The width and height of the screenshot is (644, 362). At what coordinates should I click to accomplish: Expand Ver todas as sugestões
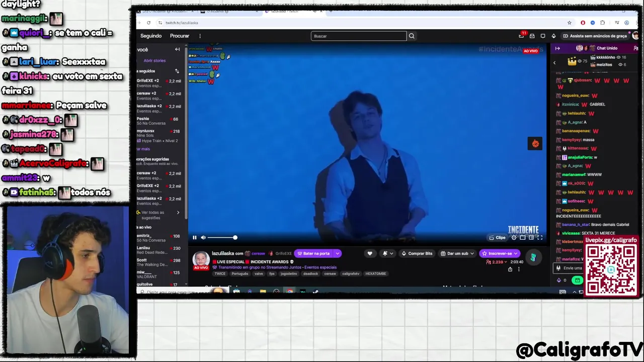pos(158,215)
